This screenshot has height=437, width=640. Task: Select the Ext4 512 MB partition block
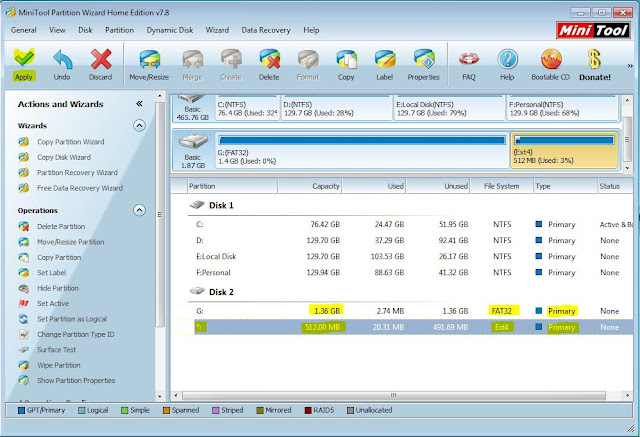564,149
